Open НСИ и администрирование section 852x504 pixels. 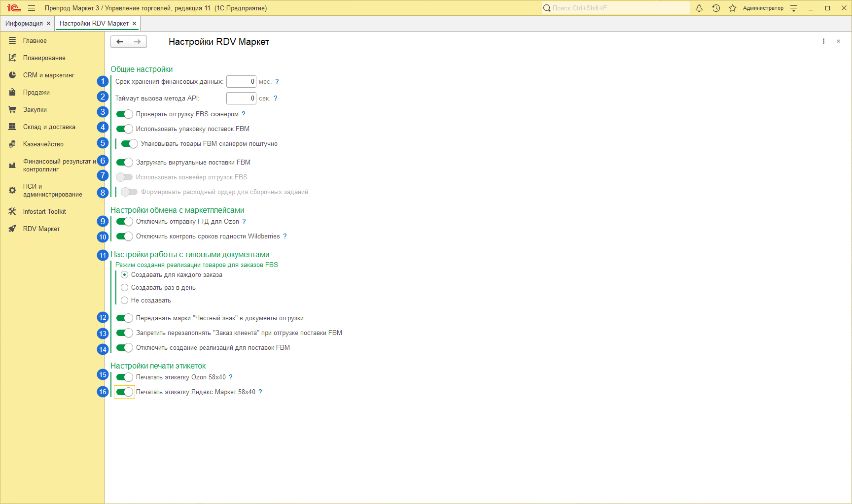(52, 191)
